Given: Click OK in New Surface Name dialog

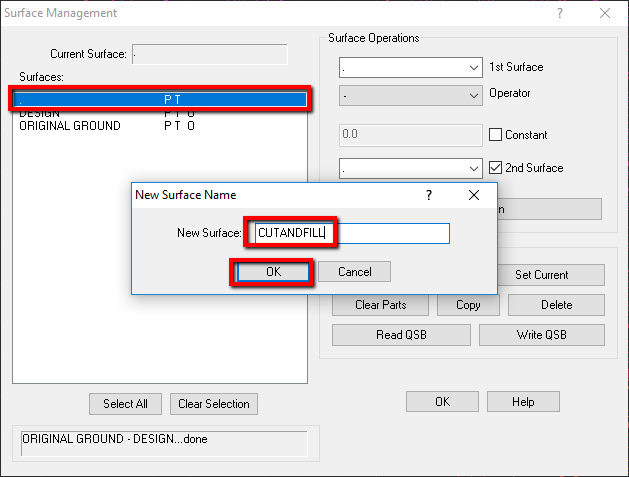Looking at the screenshot, I should pos(273,272).
